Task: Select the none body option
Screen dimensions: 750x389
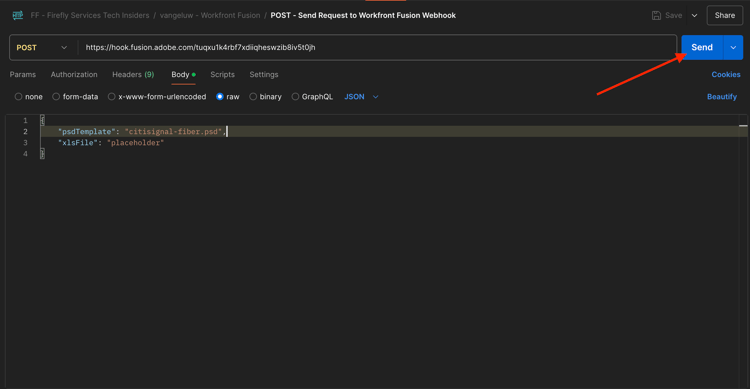Action: (x=18, y=97)
